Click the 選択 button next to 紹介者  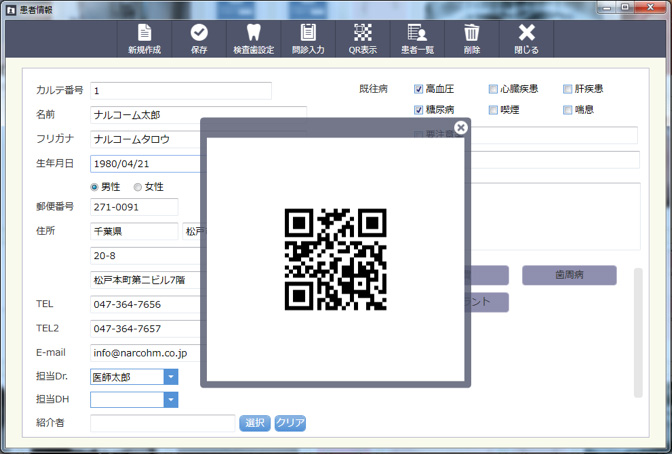[255, 423]
